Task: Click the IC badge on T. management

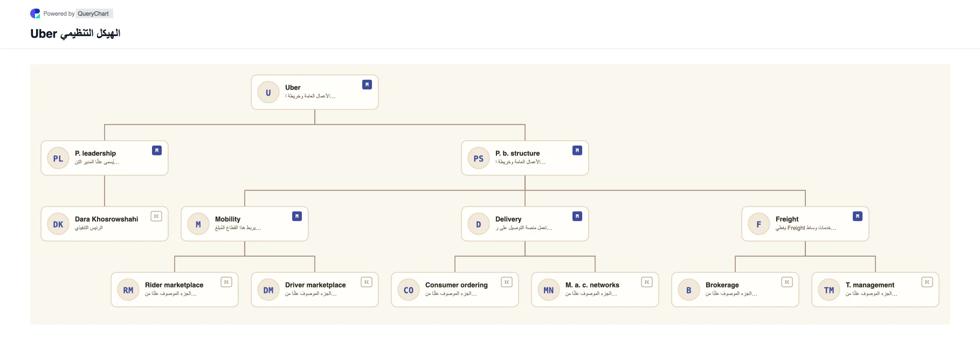Action: (x=927, y=282)
